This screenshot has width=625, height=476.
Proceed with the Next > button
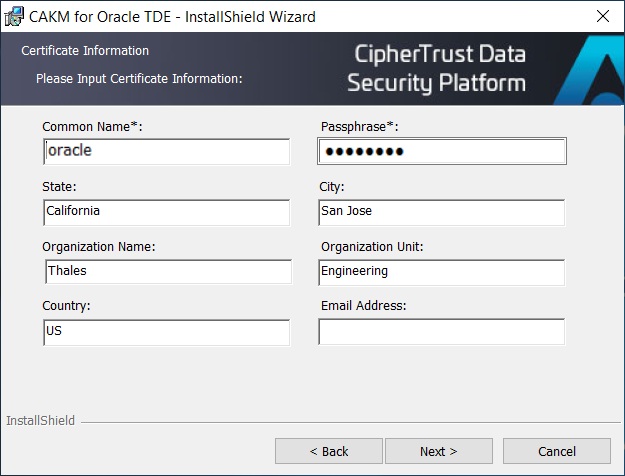[439, 451]
